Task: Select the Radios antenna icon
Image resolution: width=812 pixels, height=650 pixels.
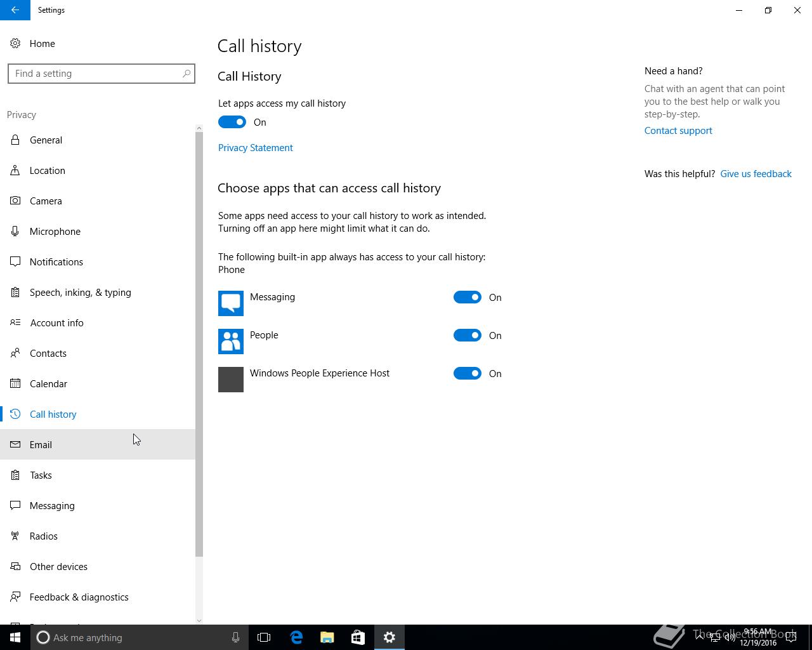Action: [15, 536]
